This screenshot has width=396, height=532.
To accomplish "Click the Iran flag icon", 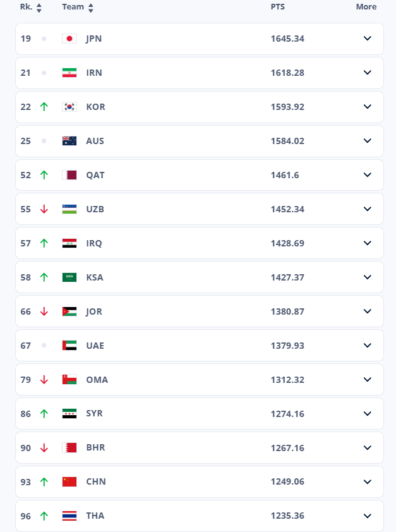I will 69,73.
